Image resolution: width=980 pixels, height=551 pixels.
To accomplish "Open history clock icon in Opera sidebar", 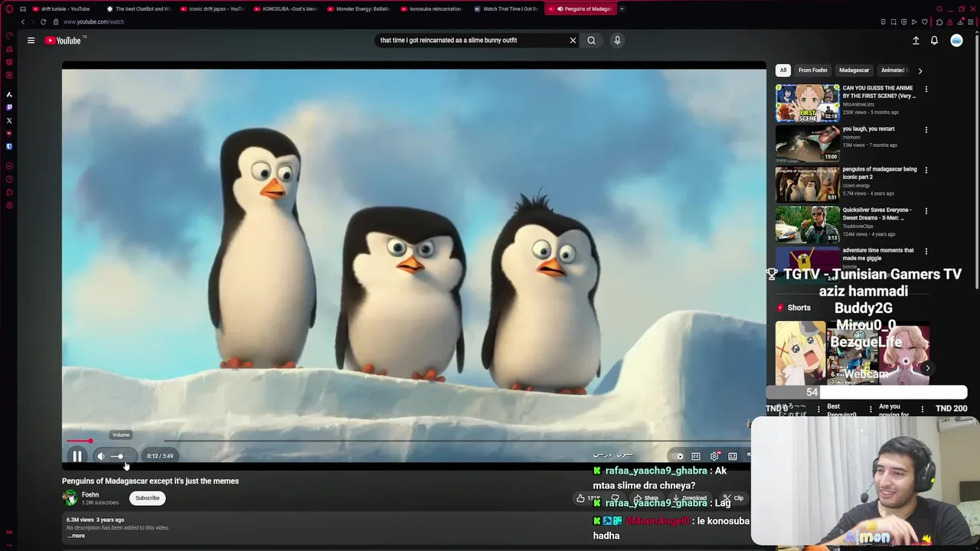I will (x=9, y=179).
